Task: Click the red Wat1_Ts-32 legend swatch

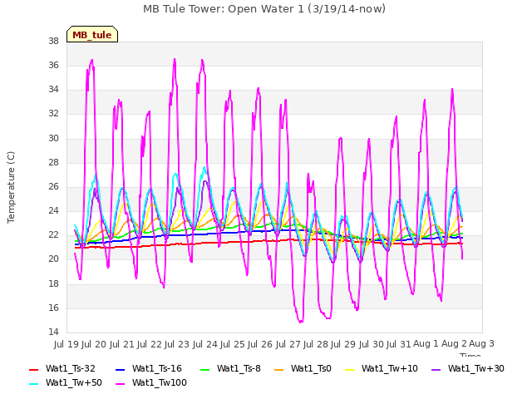Action: (34, 369)
